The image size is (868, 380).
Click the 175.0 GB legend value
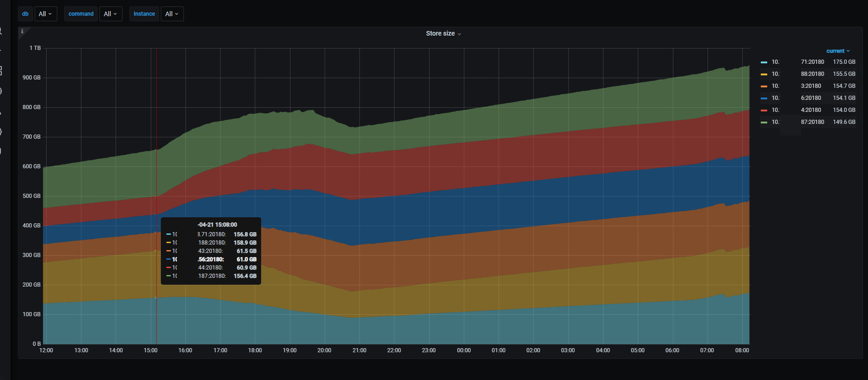coord(844,62)
